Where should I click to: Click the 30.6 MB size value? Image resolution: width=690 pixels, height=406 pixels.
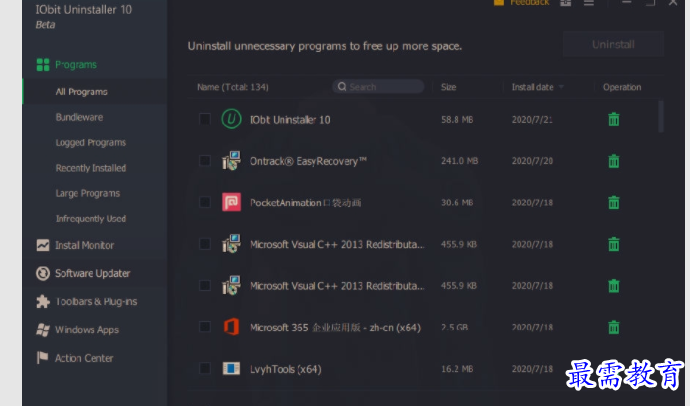pos(457,203)
